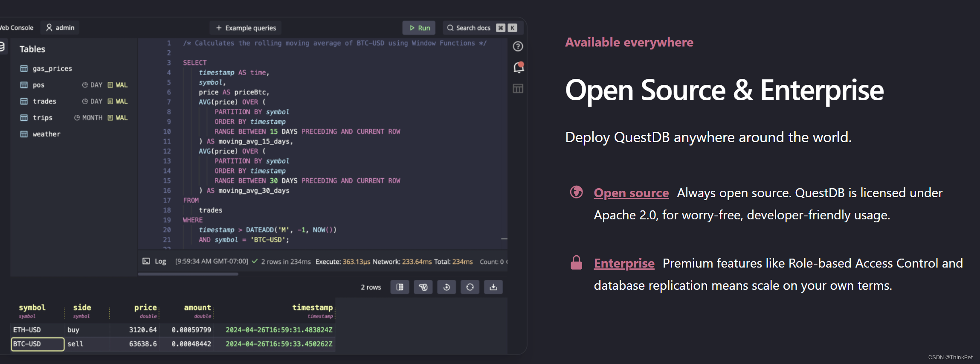Click the amount cell 0.00048442
Image resolution: width=980 pixels, height=364 pixels.
click(x=187, y=344)
